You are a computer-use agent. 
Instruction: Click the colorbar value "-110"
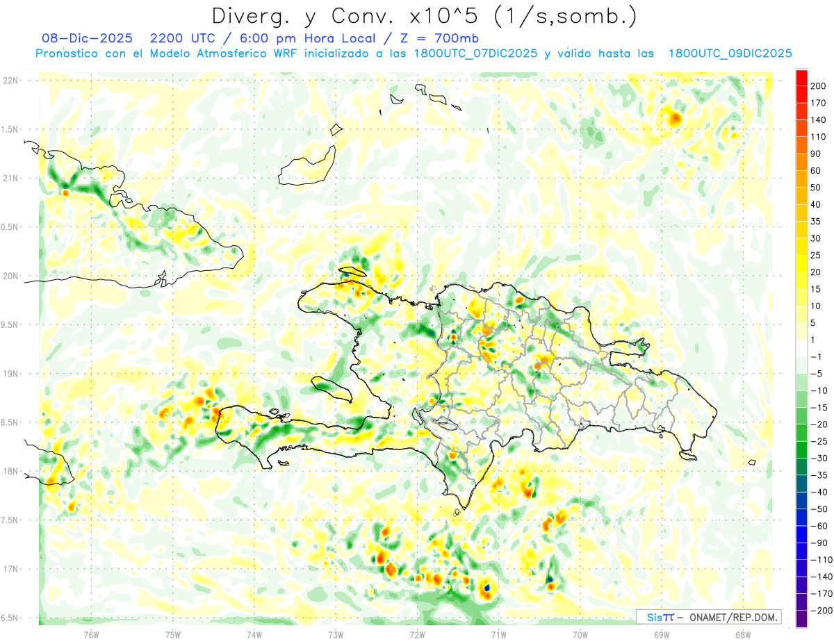821,560
